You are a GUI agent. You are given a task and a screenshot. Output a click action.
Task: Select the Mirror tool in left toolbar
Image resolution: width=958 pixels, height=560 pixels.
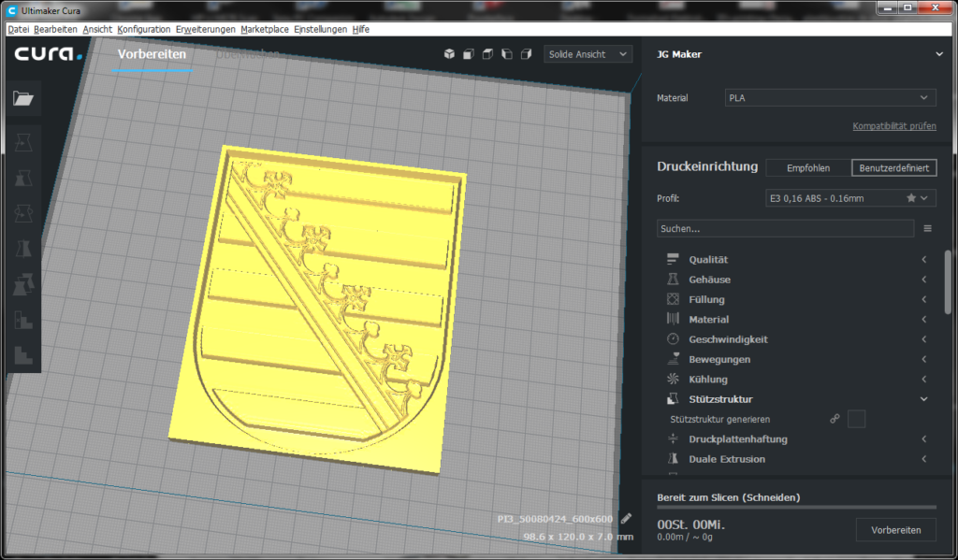pos(23,250)
